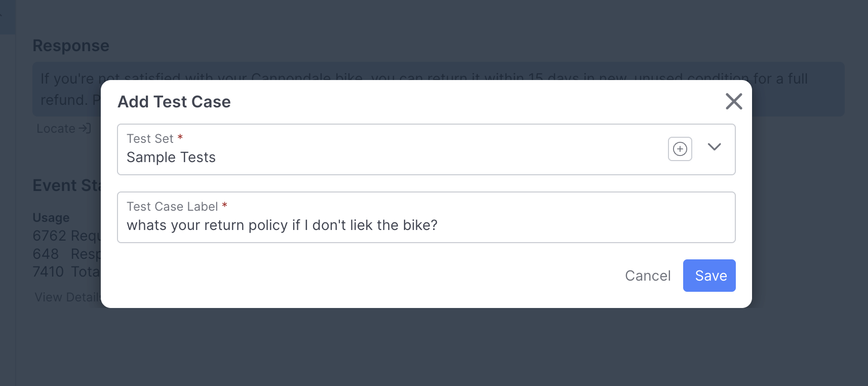Click the dimmed Locate link

point(56,129)
